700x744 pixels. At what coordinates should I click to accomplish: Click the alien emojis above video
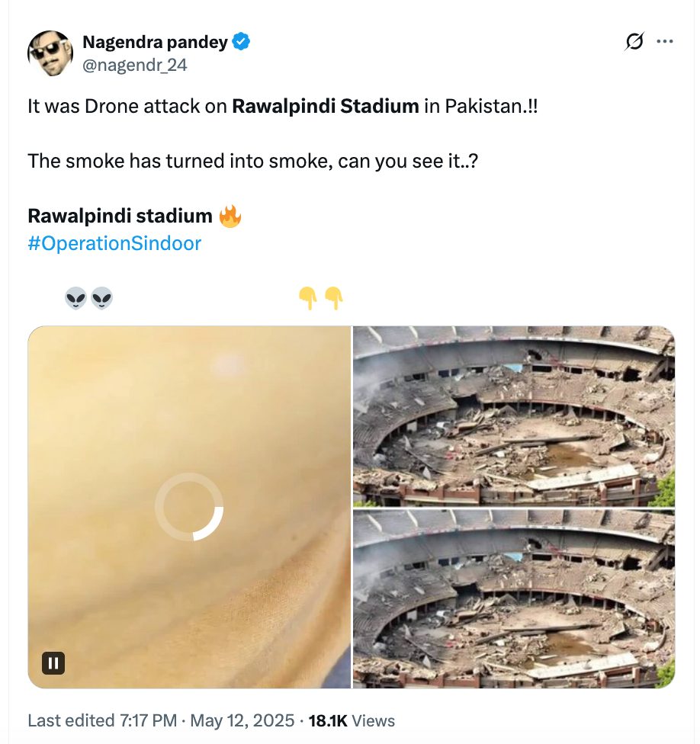(88, 299)
